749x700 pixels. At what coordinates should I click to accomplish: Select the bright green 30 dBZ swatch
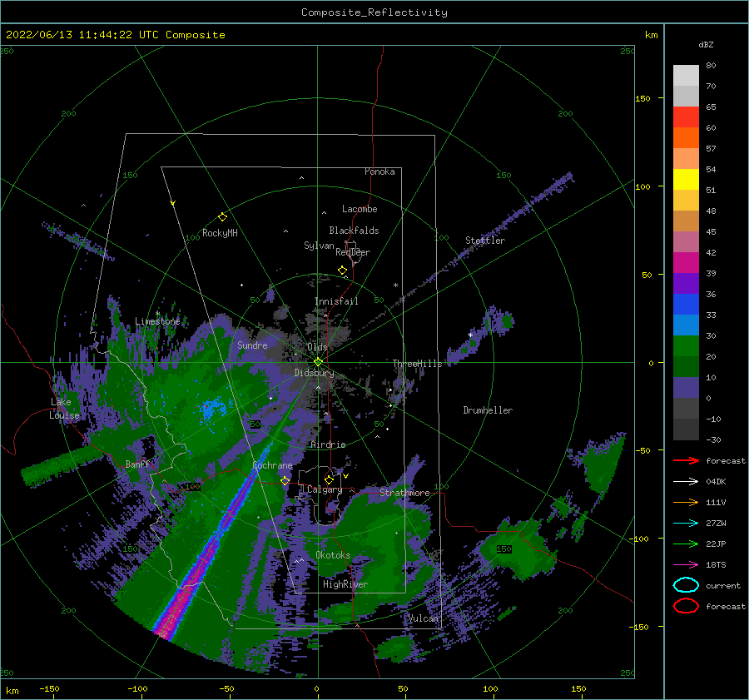(x=686, y=346)
